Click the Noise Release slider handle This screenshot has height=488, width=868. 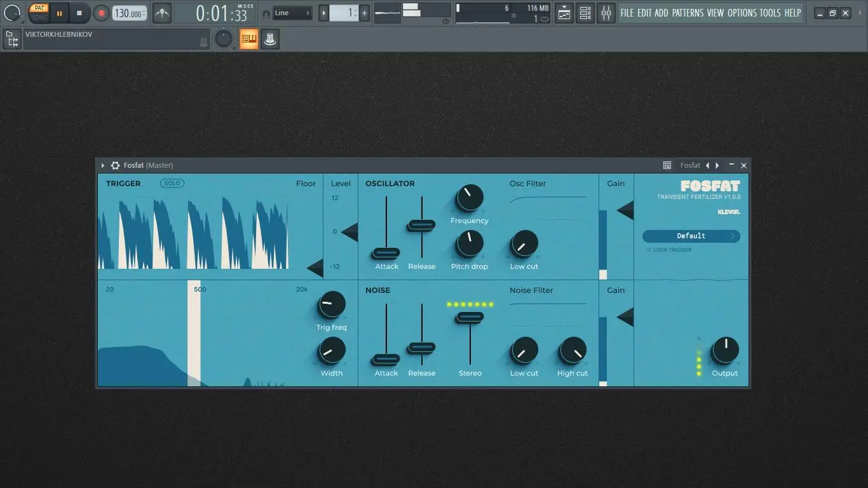click(422, 348)
